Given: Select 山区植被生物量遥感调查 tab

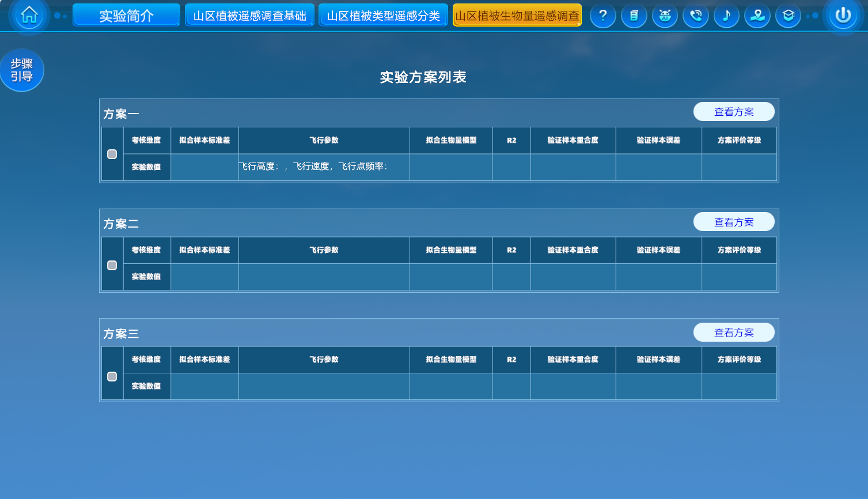Looking at the screenshot, I should click(517, 16).
